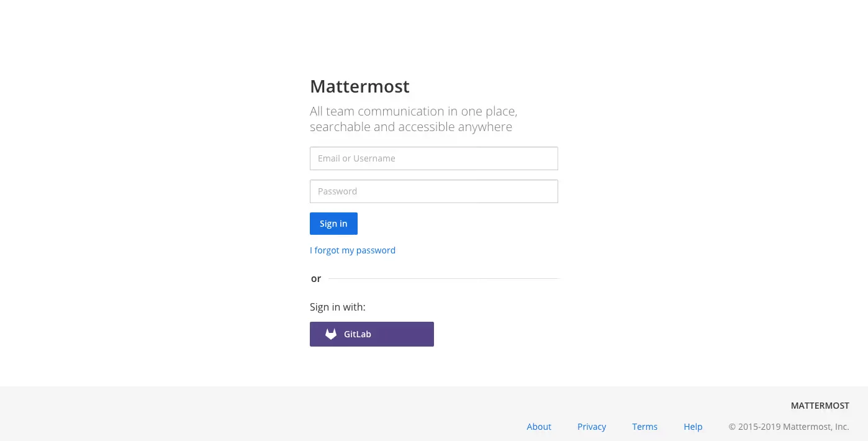
Task: Click the GitLab fox logo icon
Action: click(331, 334)
